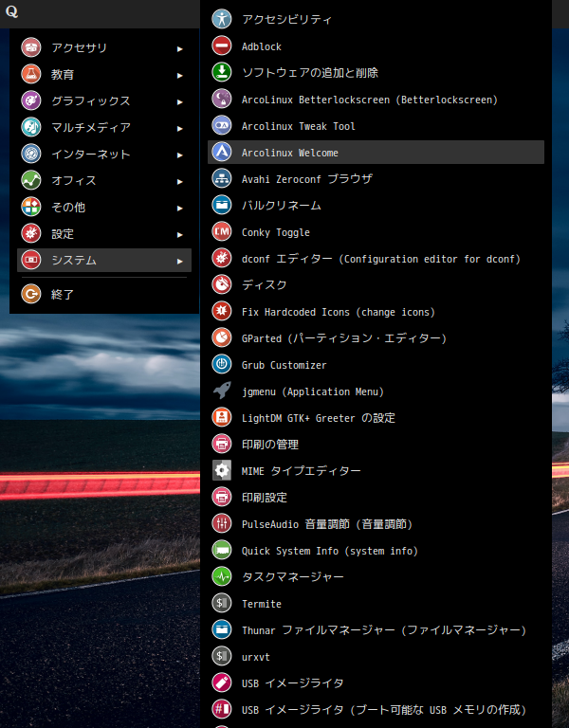Click the GParted pie-chart icon

pos(222,337)
